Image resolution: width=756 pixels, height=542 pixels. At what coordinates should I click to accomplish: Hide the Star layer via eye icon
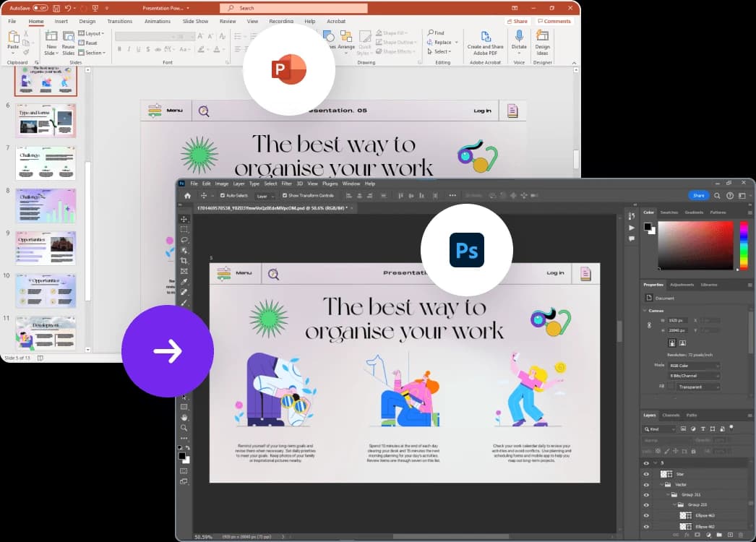[x=646, y=474]
